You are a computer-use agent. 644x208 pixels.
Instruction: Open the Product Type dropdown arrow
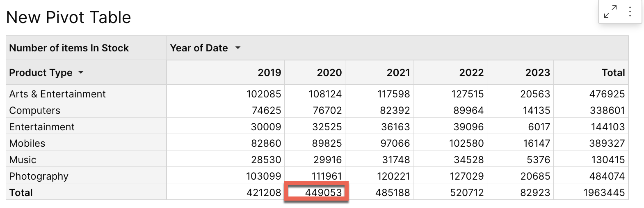click(81, 73)
